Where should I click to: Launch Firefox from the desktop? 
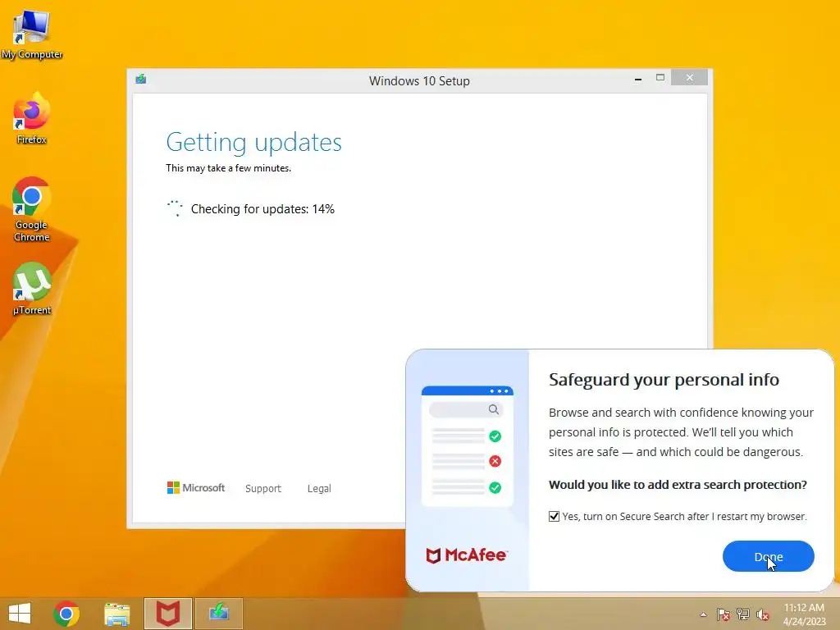point(32,118)
